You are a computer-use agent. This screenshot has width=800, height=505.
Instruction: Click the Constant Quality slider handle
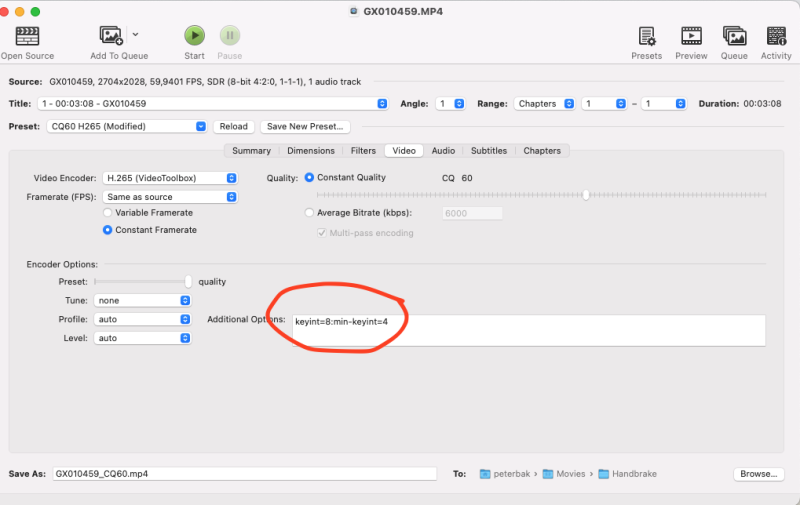[x=586, y=195]
